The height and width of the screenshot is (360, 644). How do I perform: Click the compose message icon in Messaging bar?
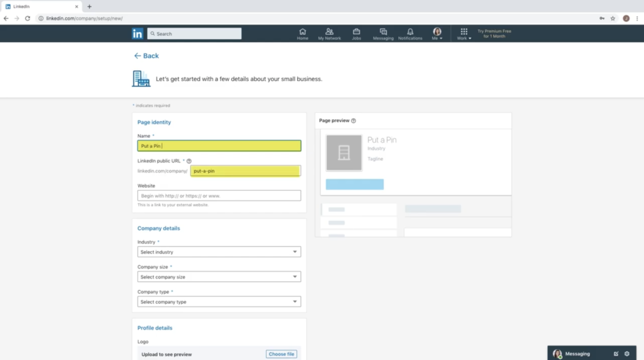pos(616,354)
